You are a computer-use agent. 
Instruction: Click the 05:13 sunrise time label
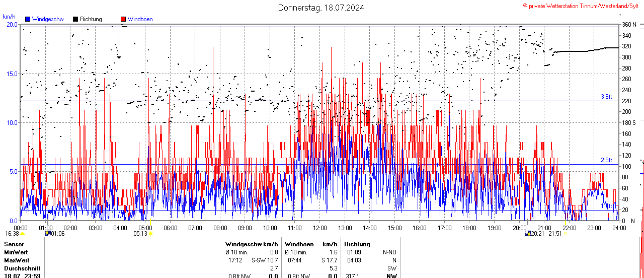coord(140,234)
